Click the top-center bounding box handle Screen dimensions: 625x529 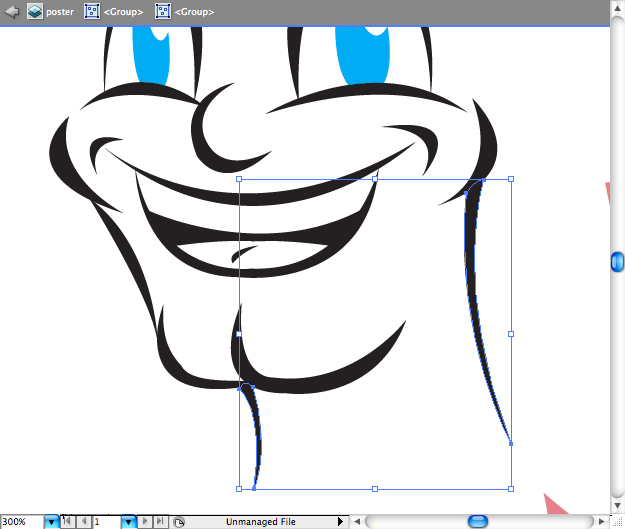(375, 179)
